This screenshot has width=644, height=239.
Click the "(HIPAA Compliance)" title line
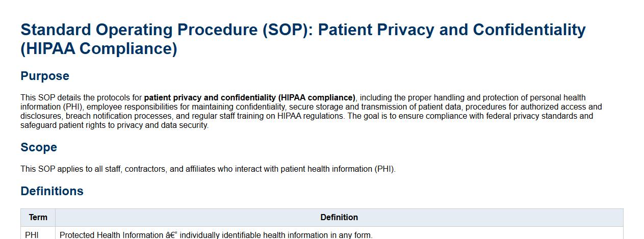99,49
